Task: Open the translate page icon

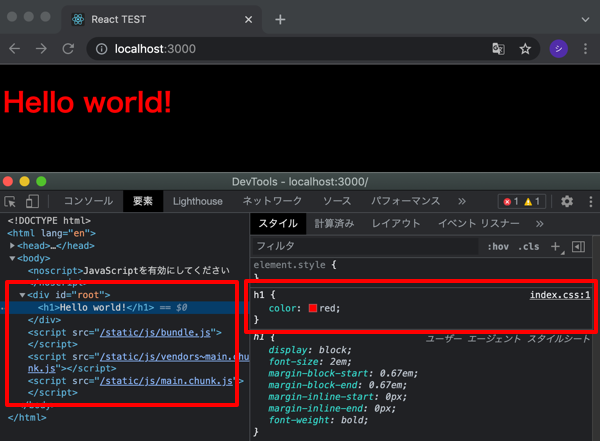Action: click(498, 49)
